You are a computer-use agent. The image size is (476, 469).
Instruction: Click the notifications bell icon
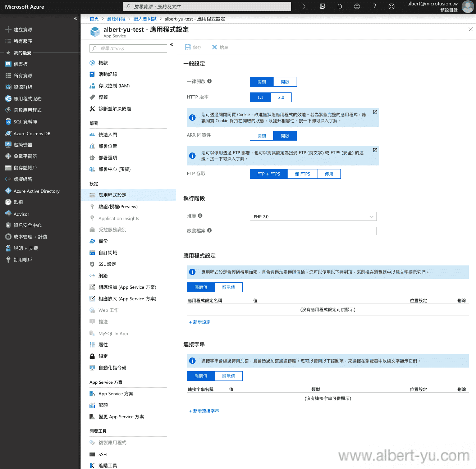[339, 6]
